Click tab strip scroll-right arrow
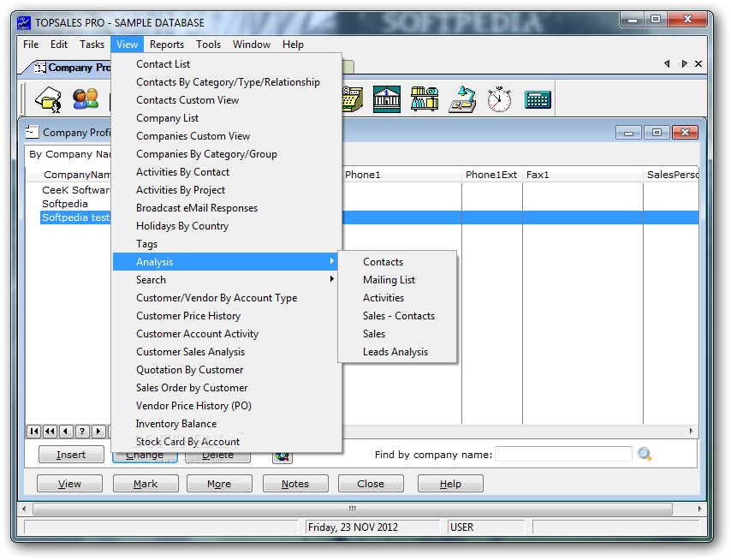Viewport: 731px width, 560px height. (684, 64)
